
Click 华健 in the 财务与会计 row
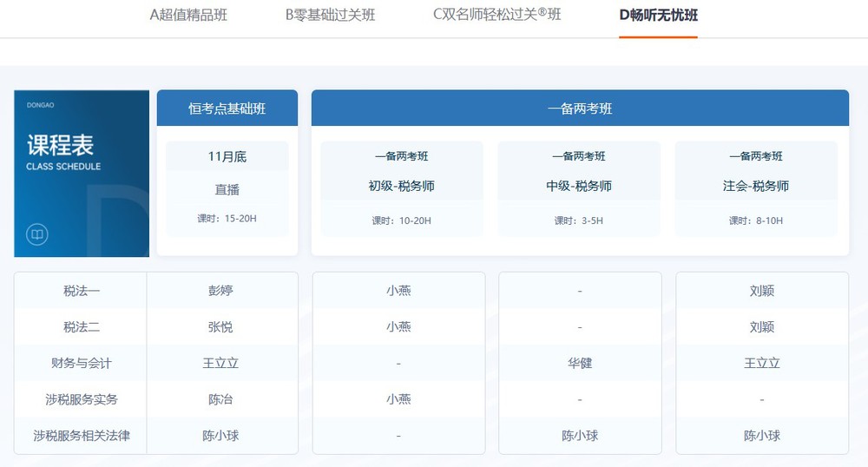[x=579, y=363]
